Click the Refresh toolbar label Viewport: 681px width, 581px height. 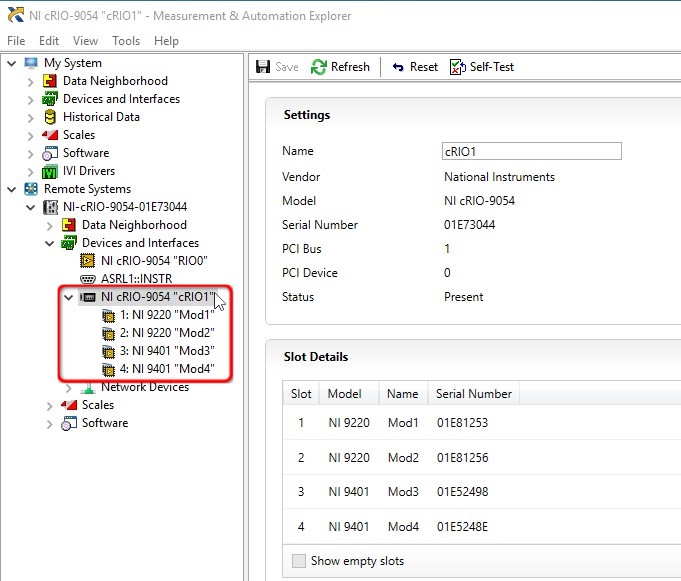point(350,67)
